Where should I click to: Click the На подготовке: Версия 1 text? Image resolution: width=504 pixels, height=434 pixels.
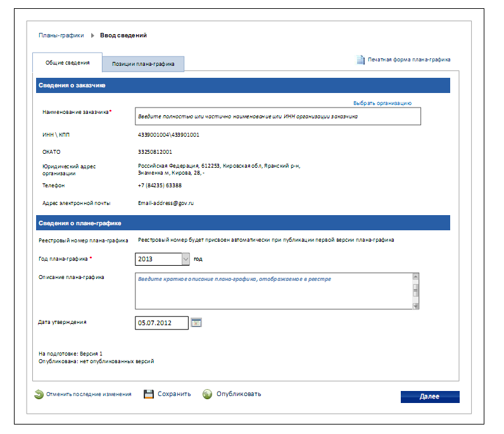[70, 354]
